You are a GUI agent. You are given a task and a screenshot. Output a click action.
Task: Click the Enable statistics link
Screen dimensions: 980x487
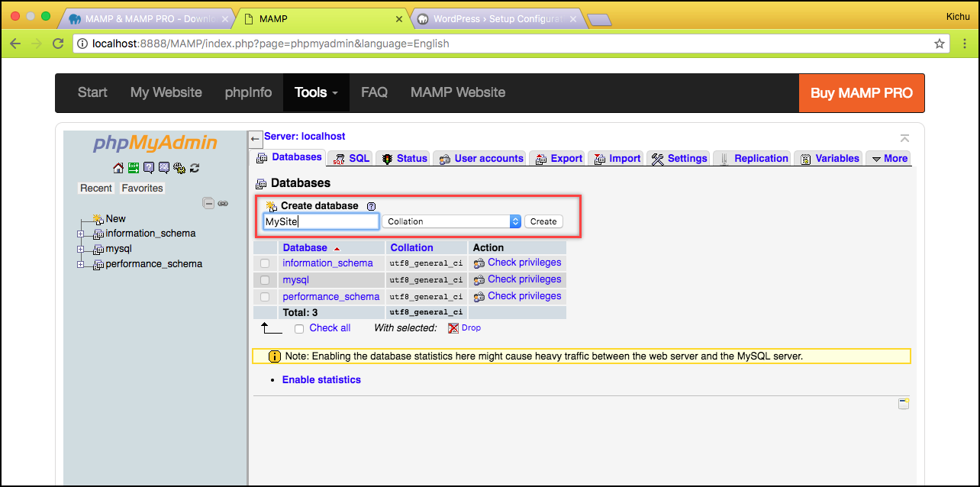tap(321, 379)
